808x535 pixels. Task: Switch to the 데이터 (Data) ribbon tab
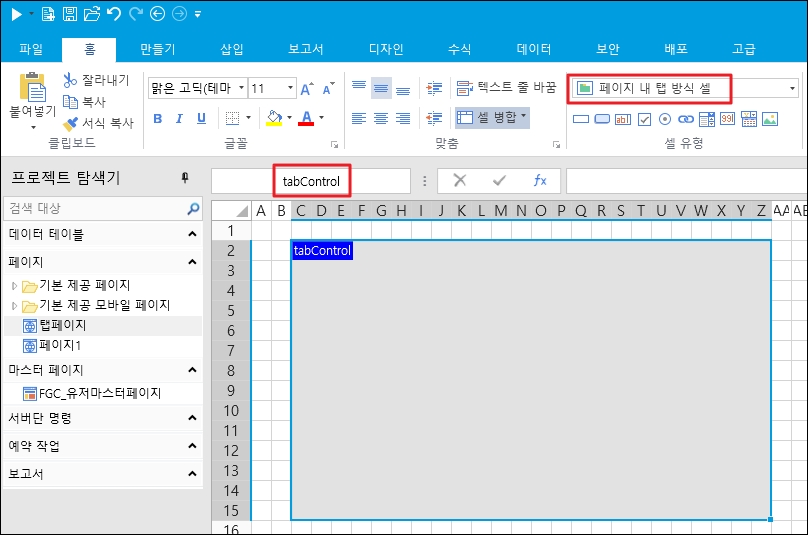tap(534, 49)
